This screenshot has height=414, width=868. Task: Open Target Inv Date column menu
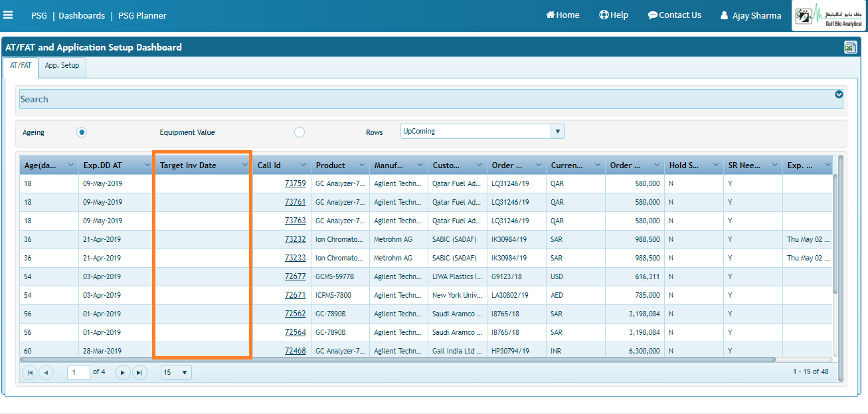click(x=244, y=165)
